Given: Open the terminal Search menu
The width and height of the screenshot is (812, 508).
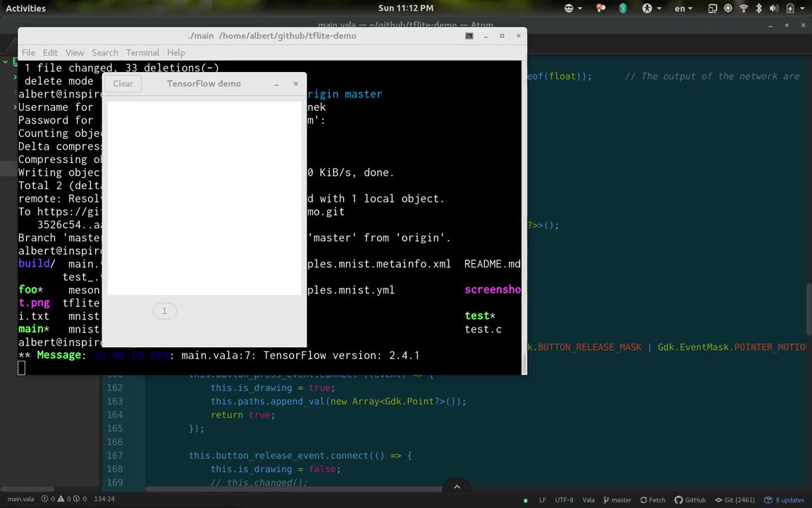Looking at the screenshot, I should pos(105,52).
